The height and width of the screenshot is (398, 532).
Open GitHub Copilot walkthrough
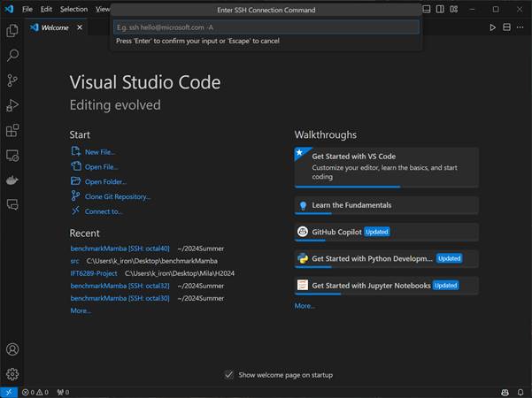pyautogui.click(x=387, y=232)
